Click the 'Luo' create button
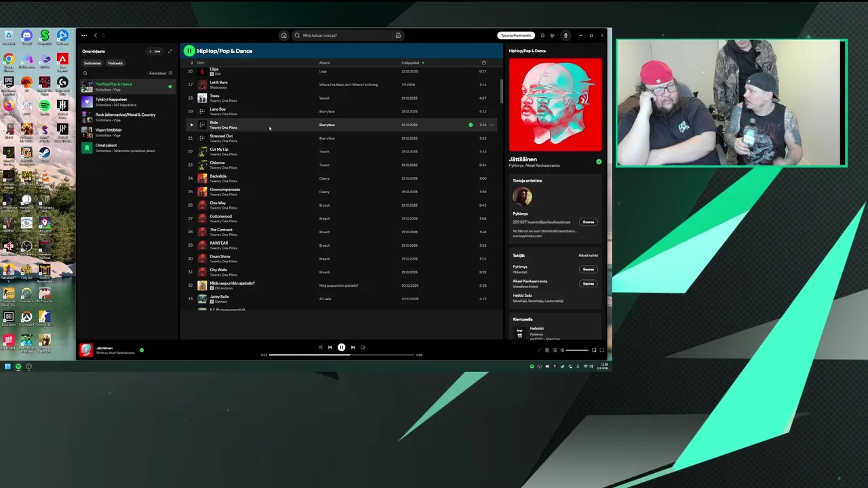 (155, 51)
